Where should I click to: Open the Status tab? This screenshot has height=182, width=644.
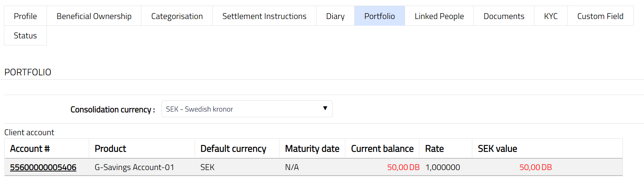[25, 36]
